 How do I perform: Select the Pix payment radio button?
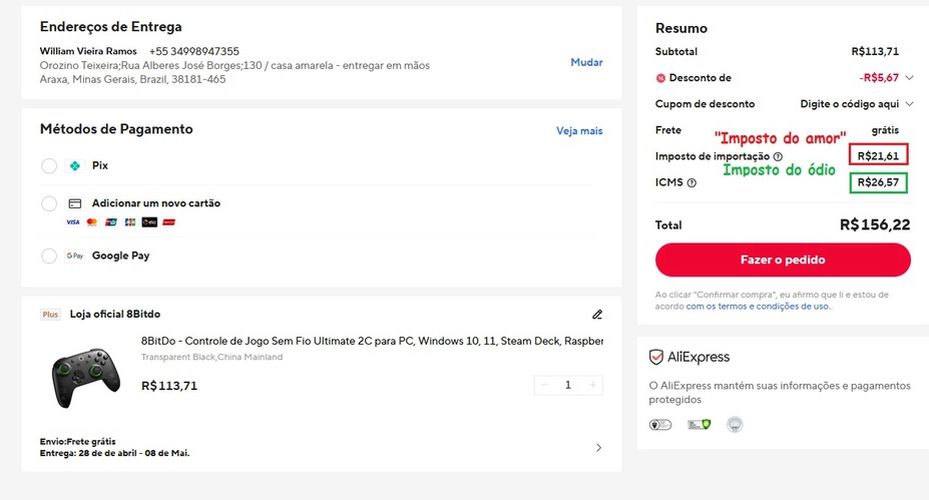[49, 166]
